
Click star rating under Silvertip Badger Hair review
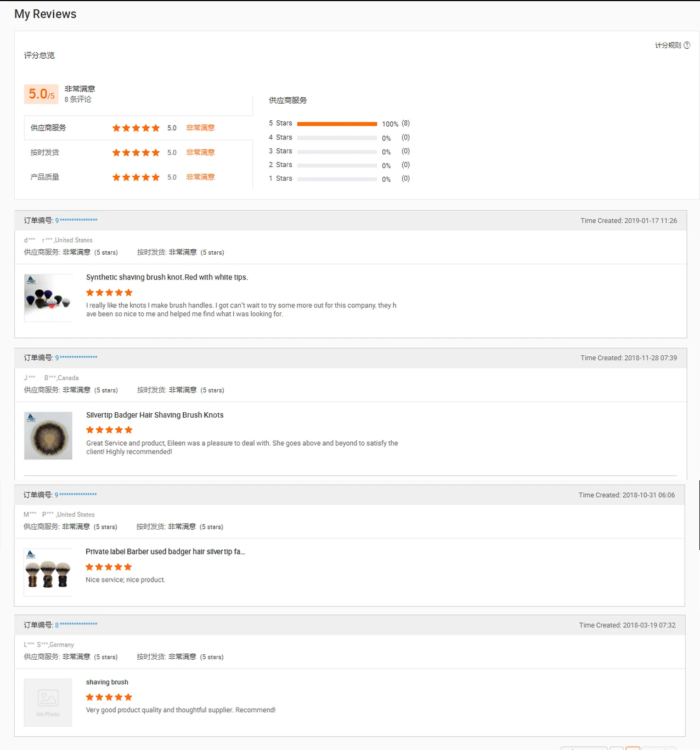(109, 430)
